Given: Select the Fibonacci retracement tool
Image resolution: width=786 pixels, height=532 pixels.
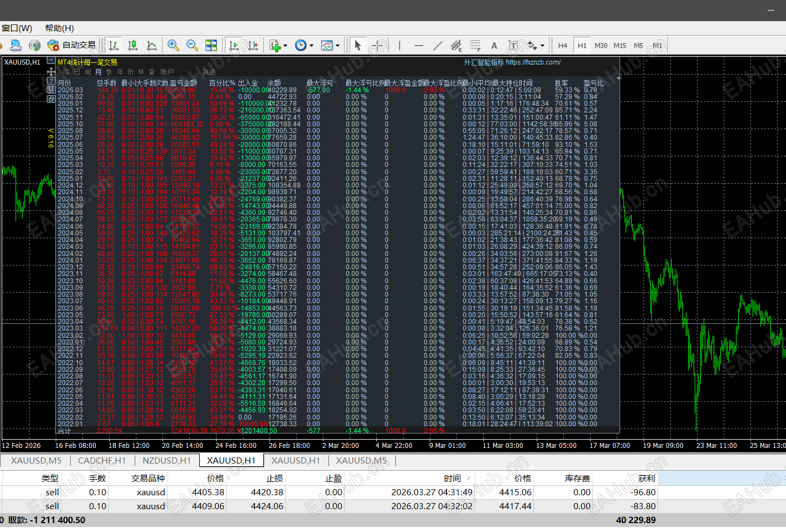Looking at the screenshot, I should pos(475,46).
